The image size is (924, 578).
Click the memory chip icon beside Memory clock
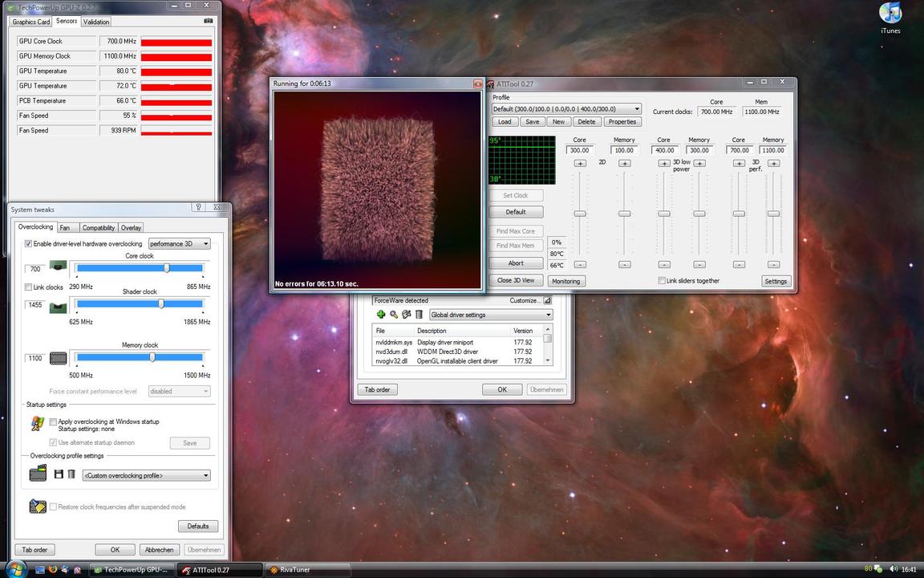click(x=58, y=358)
